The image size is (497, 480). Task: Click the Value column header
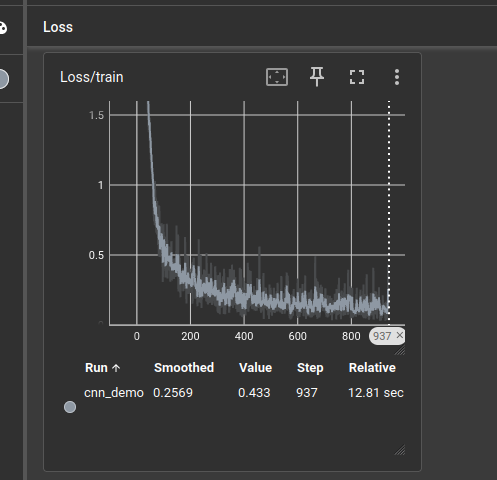[255, 368]
